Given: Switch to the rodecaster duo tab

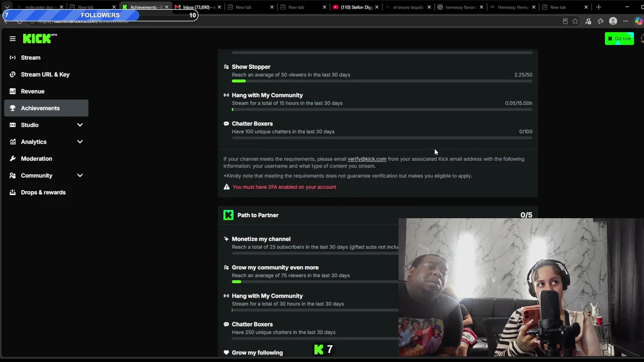Looking at the screenshot, I should 39,8.
